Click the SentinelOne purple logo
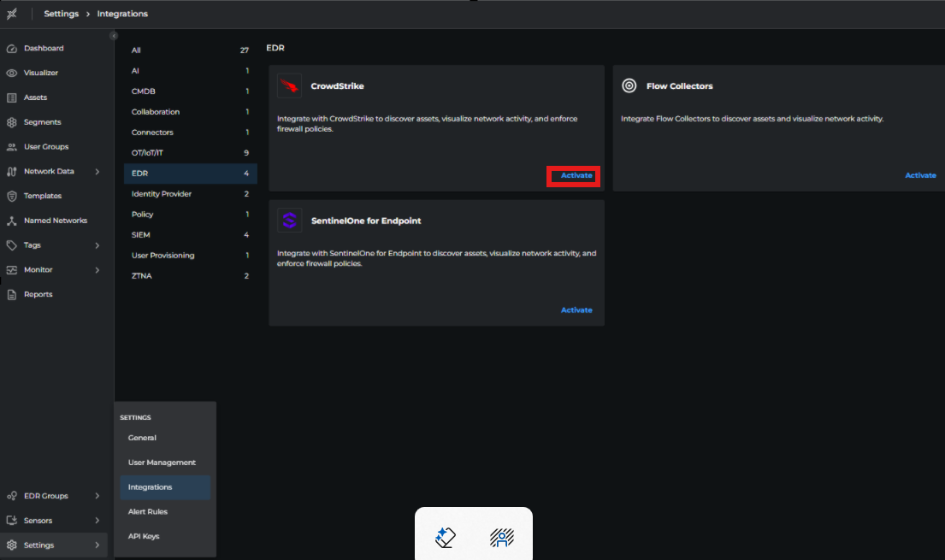945x560 pixels. [x=289, y=221]
